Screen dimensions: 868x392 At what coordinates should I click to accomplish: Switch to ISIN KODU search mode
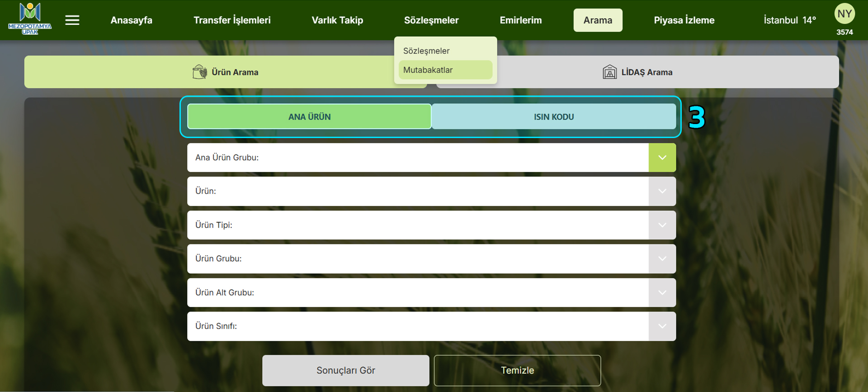click(x=553, y=117)
